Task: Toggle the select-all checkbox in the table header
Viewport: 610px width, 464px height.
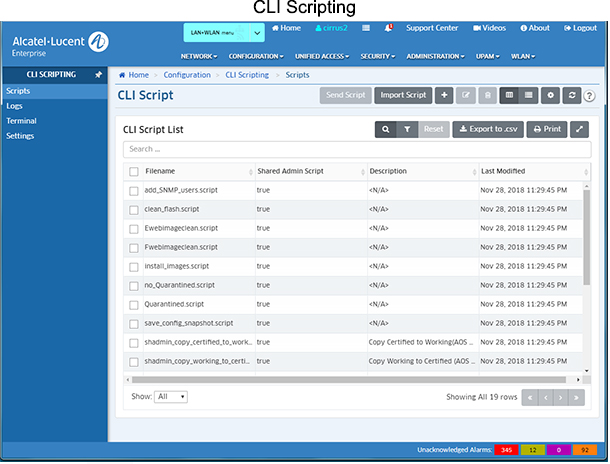Action: pos(134,172)
